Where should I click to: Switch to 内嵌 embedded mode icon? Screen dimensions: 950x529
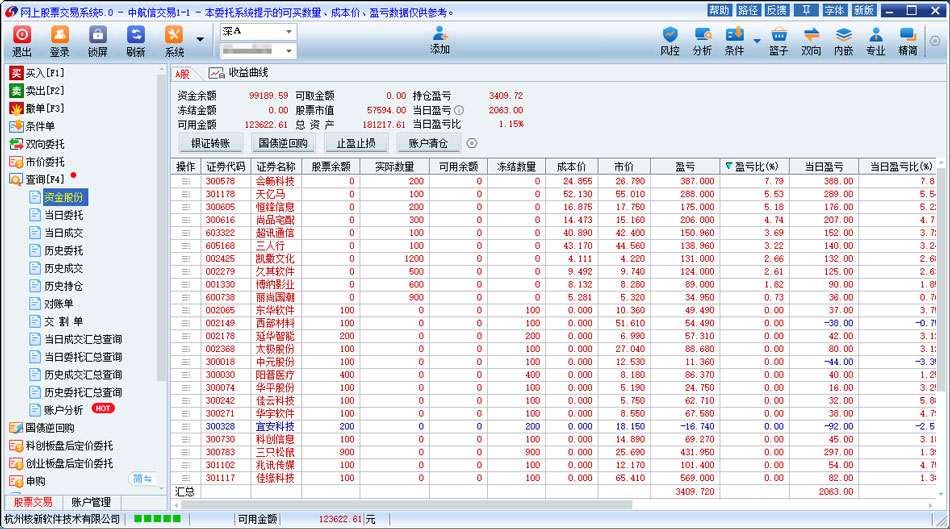(843, 42)
